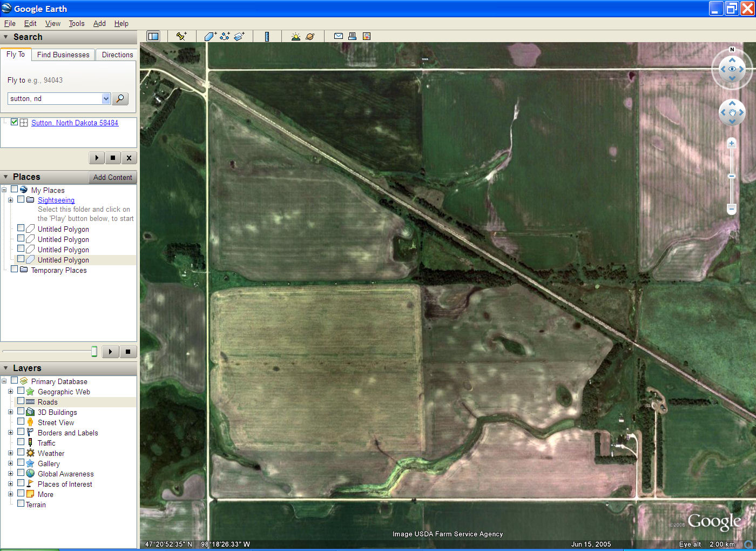Collapse the Primary Database tree node
The height and width of the screenshot is (551, 756).
(4, 381)
